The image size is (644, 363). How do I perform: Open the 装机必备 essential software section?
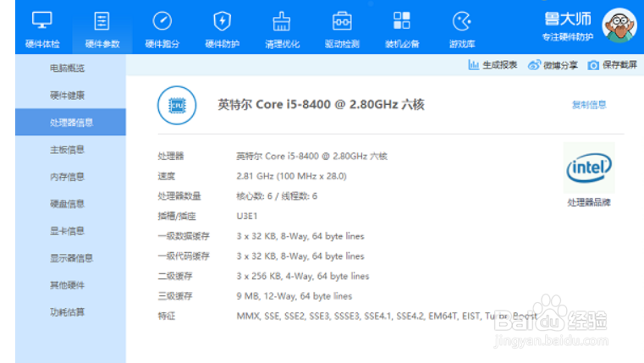pyautogui.click(x=402, y=29)
